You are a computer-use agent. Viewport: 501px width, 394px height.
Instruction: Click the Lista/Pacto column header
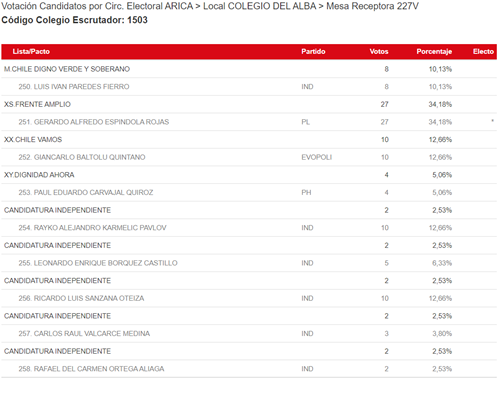tap(31, 52)
